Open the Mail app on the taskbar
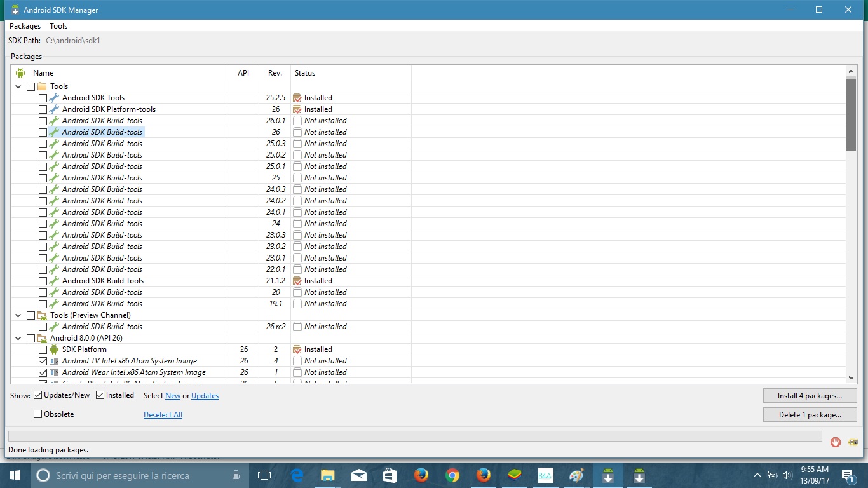Image resolution: width=868 pixels, height=488 pixels. pyautogui.click(x=359, y=475)
